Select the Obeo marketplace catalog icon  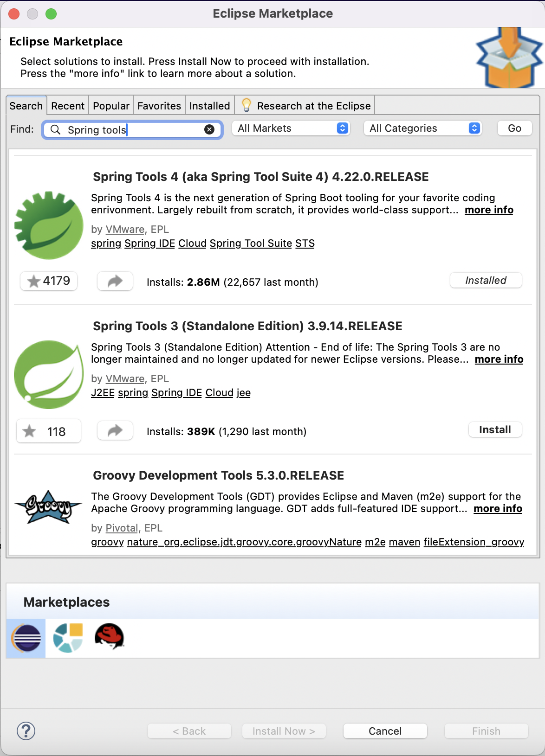point(68,638)
